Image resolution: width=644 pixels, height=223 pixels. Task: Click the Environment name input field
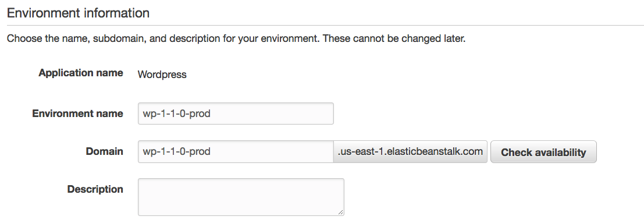(x=236, y=114)
